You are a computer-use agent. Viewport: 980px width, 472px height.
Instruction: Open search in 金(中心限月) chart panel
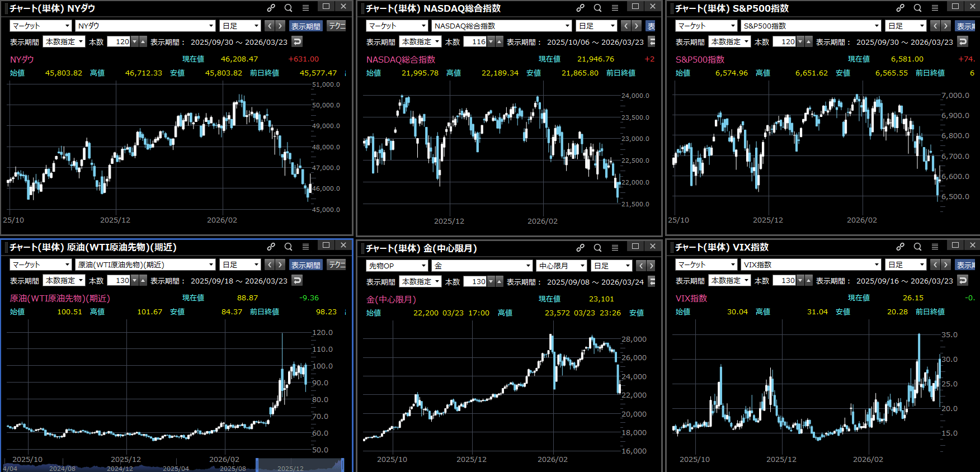click(x=597, y=248)
